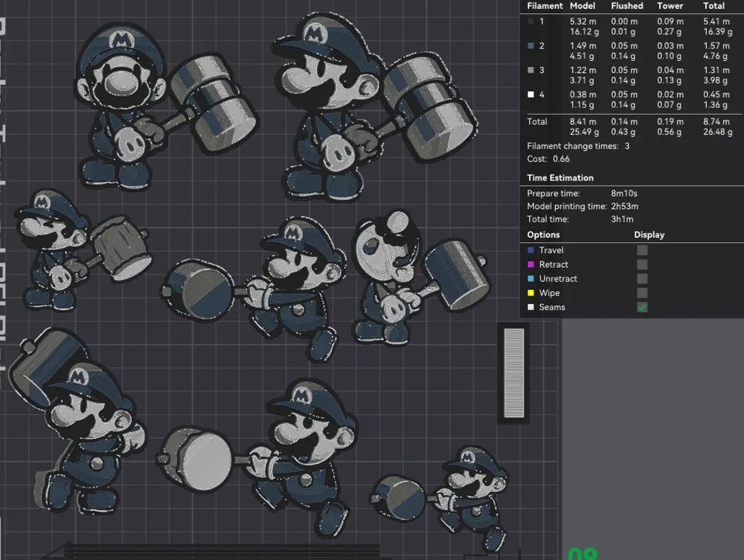This screenshot has height=560, width=744.
Task: Click the Model printing time 2h53m value
Action: pos(624,206)
